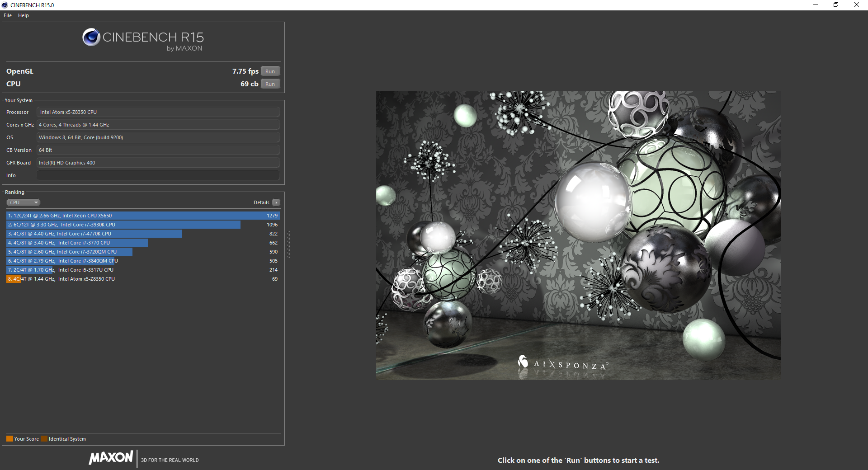Click the rendered AIXSPONZA scene image

coord(578,235)
